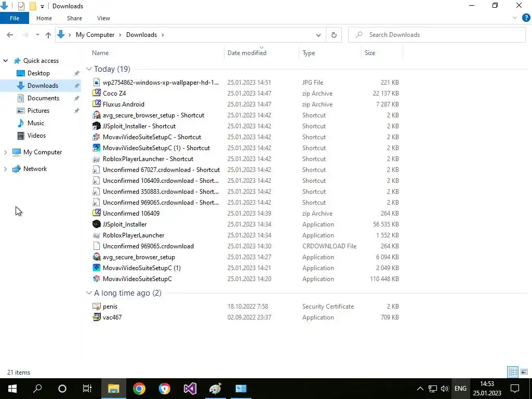
Task: Select Desktop in Quick access
Action: click(x=38, y=73)
